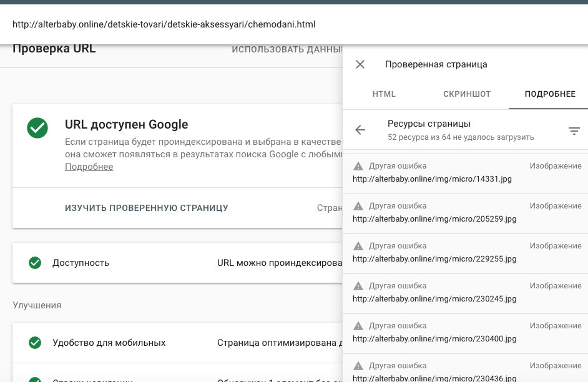Click warning icon beside 230400.jpg resource
The width and height of the screenshot is (588, 382).
point(358,325)
